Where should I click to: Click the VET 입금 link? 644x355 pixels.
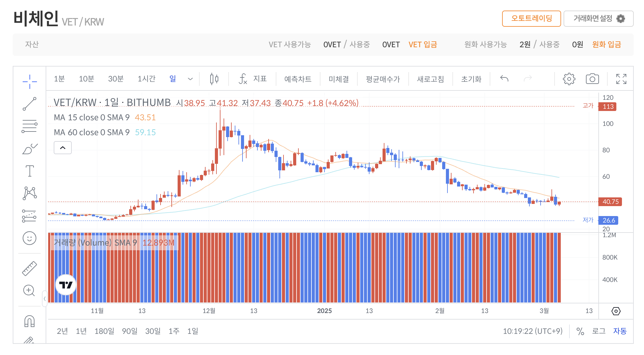pyautogui.click(x=423, y=44)
